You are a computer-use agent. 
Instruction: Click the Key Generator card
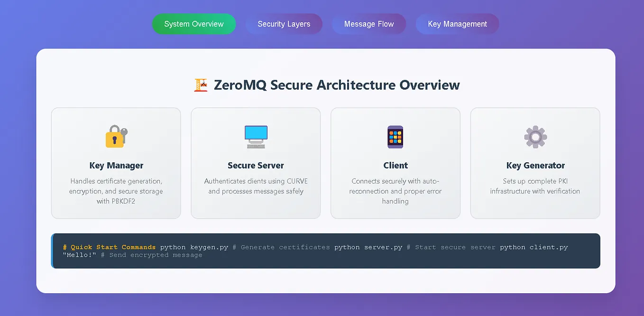coord(535,163)
